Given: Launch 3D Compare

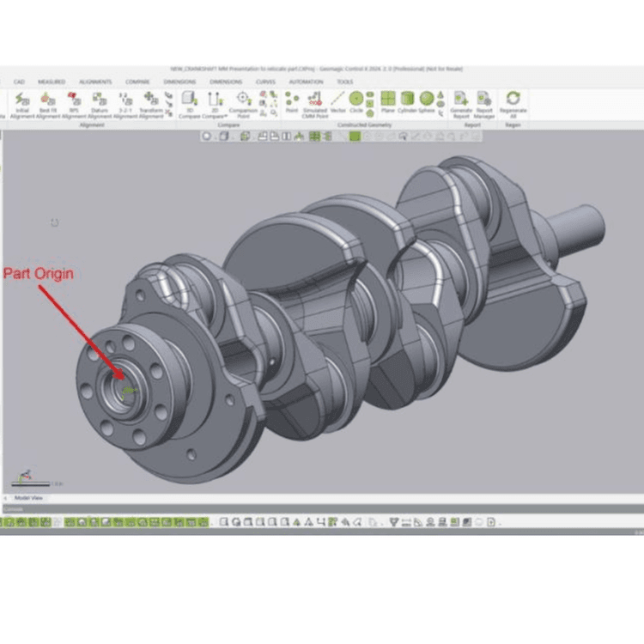Looking at the screenshot, I should coord(189,103).
